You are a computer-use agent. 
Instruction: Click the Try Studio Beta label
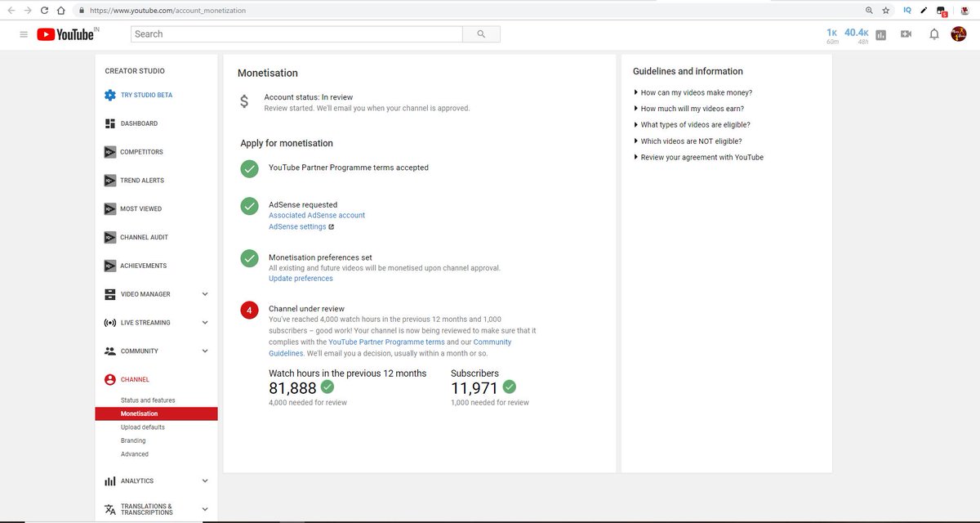click(146, 95)
